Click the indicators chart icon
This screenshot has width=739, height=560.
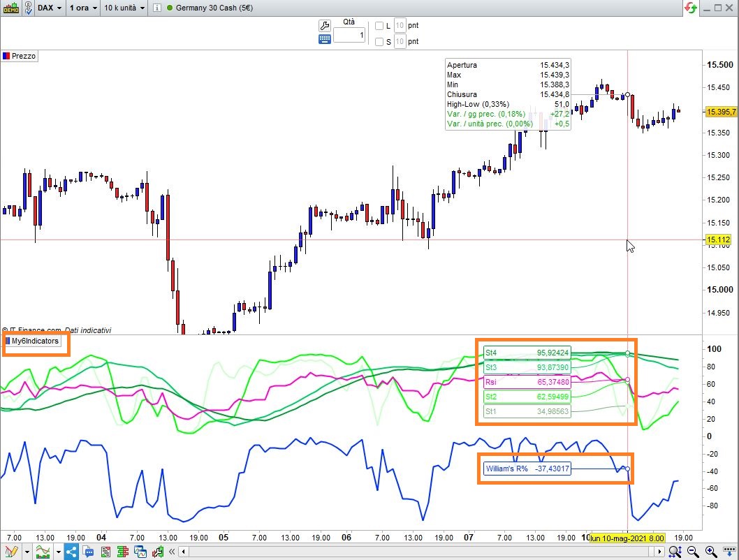point(43,551)
